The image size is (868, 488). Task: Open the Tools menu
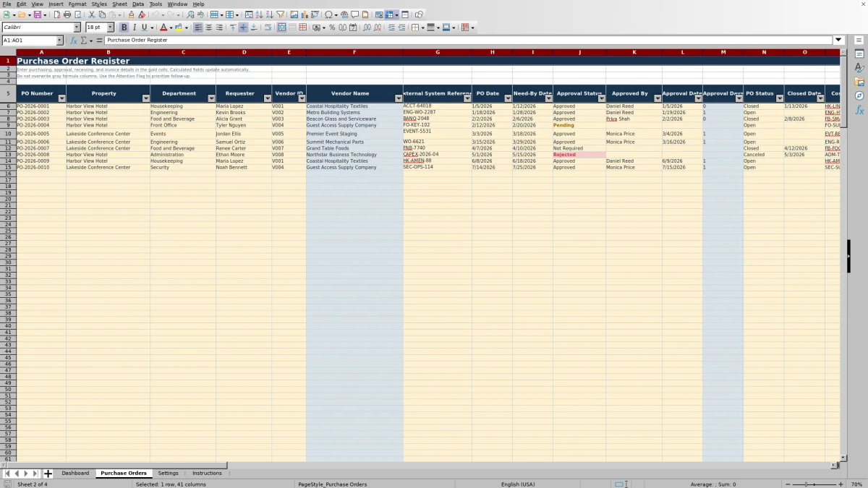[156, 4]
